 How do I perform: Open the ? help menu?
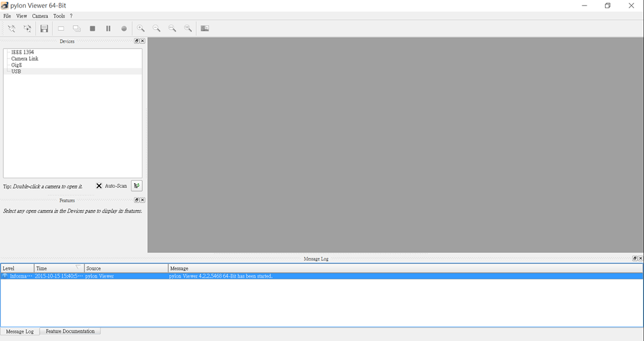(71, 16)
